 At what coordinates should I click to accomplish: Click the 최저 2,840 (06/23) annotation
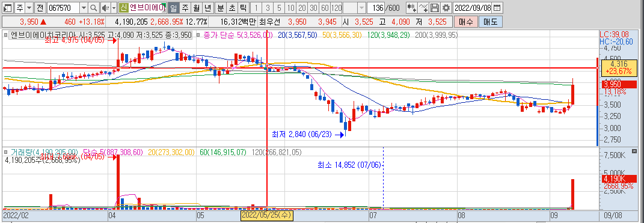[301, 134]
